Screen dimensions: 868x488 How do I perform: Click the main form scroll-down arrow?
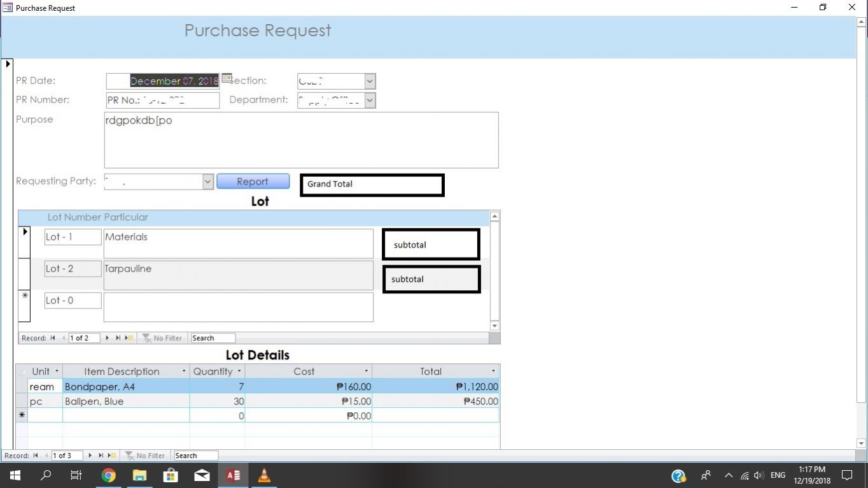(862, 443)
